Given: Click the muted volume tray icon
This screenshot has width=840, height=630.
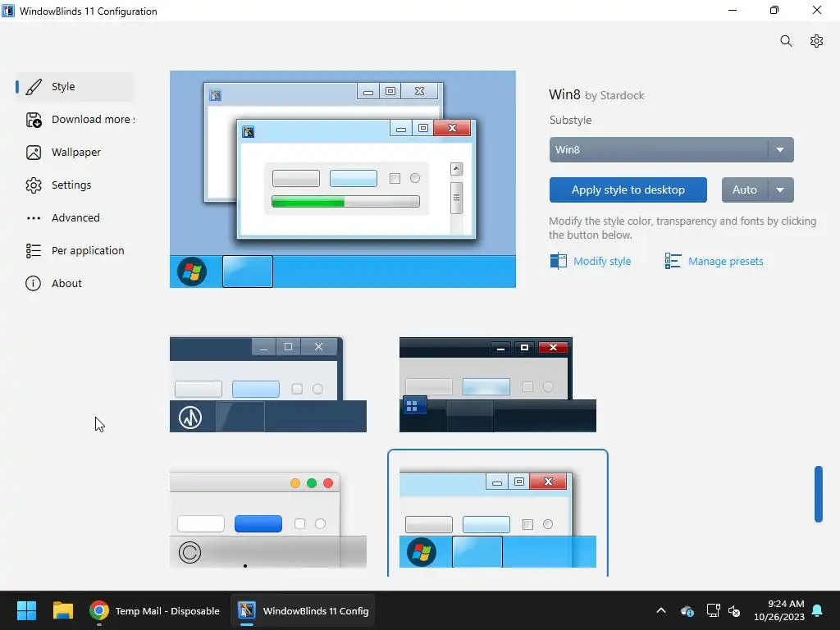Looking at the screenshot, I should (x=734, y=610).
